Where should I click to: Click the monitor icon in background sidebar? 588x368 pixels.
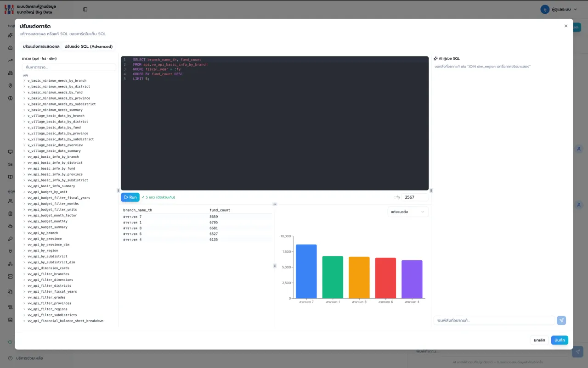[x=11, y=151]
